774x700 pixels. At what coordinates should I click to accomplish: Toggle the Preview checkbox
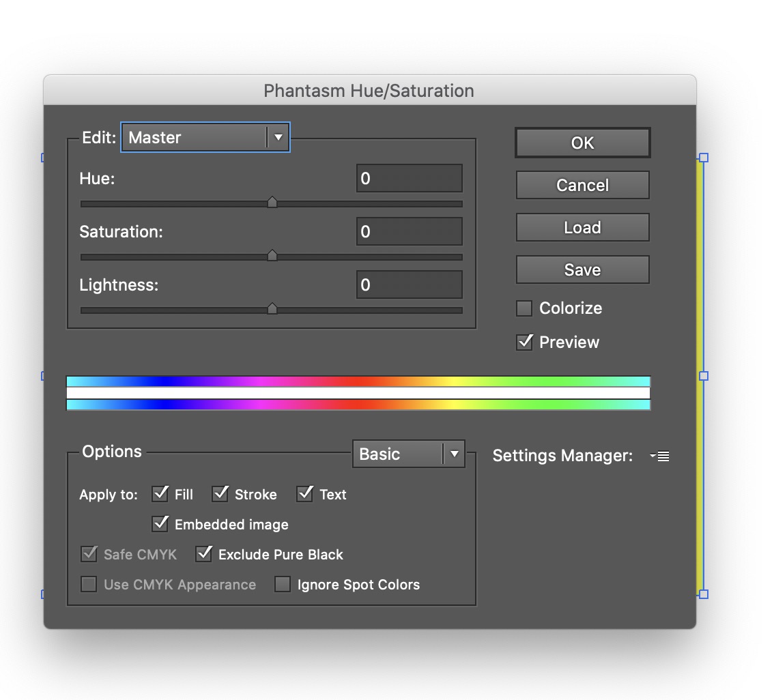point(524,342)
